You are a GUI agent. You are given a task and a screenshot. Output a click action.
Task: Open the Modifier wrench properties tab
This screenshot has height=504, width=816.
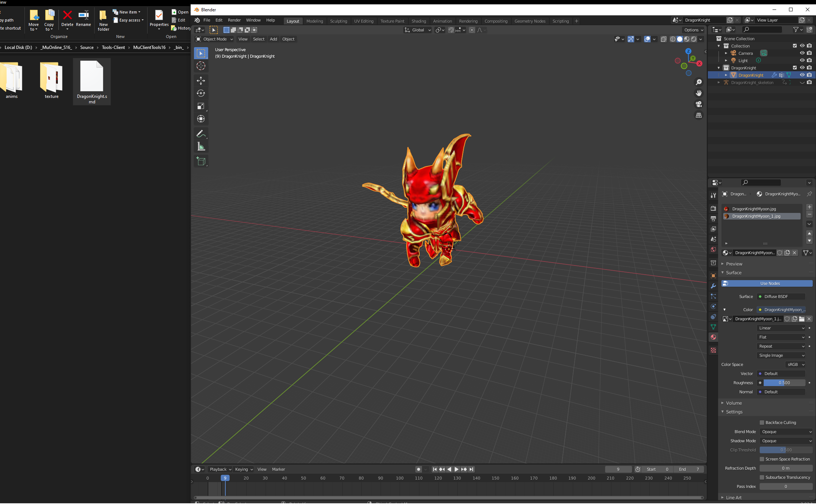713,286
